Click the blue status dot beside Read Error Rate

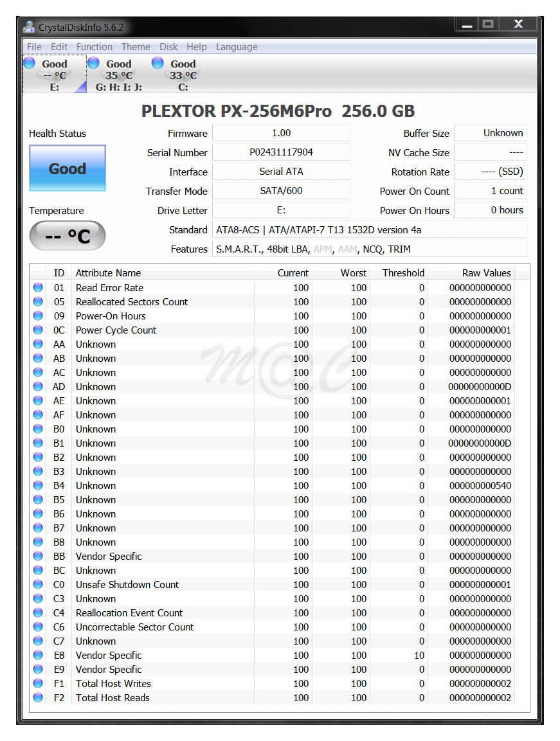point(37,287)
